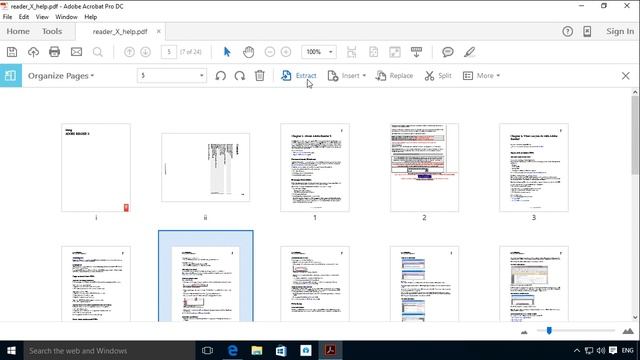Switch to the Tools tab

[x=52, y=31]
